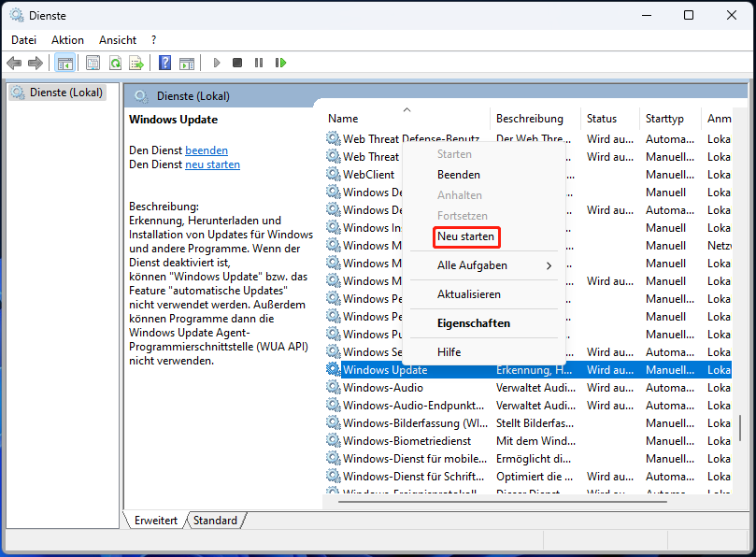Click the horizontal scrollbar below the list
The width and height of the screenshot is (756, 557).
pos(503,502)
